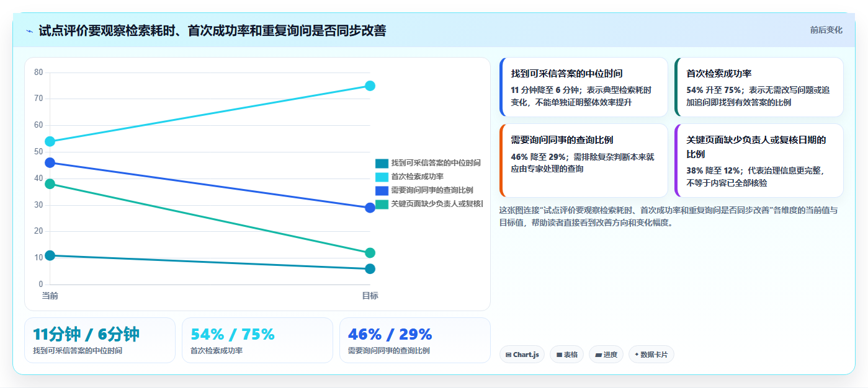Click the text 46% 降至 29%

(539, 157)
